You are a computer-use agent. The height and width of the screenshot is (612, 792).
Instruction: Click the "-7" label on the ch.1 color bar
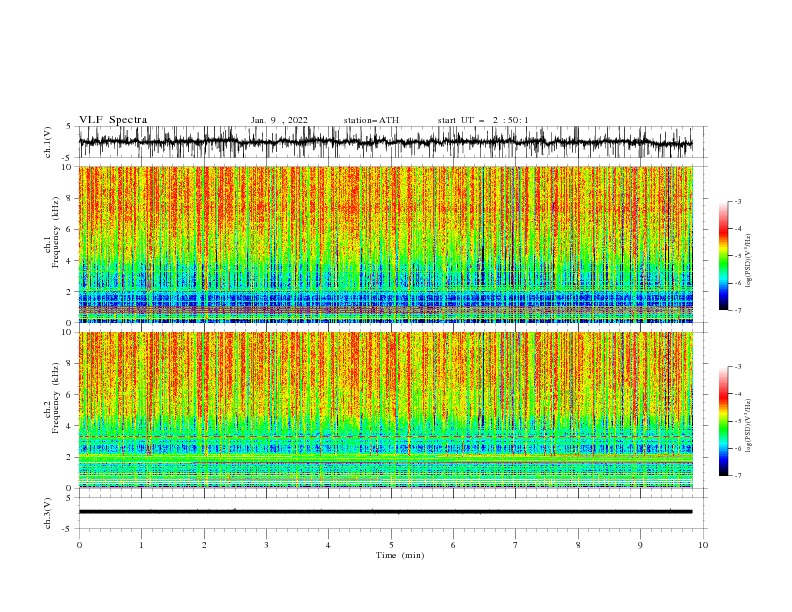pos(737,310)
